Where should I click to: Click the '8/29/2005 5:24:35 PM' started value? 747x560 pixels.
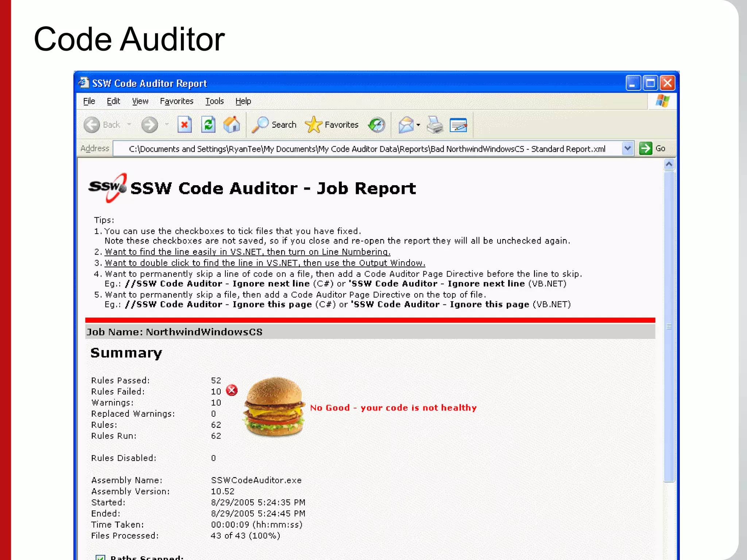tap(258, 502)
